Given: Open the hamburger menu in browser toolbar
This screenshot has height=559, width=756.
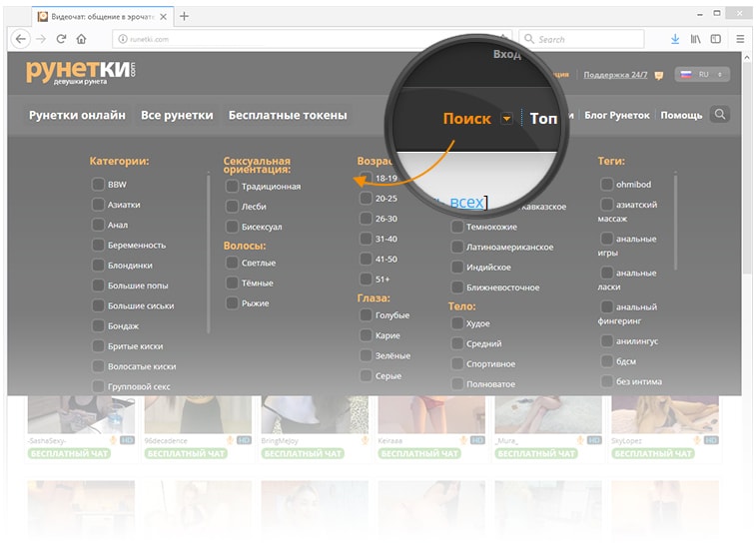Looking at the screenshot, I should tap(740, 39).
